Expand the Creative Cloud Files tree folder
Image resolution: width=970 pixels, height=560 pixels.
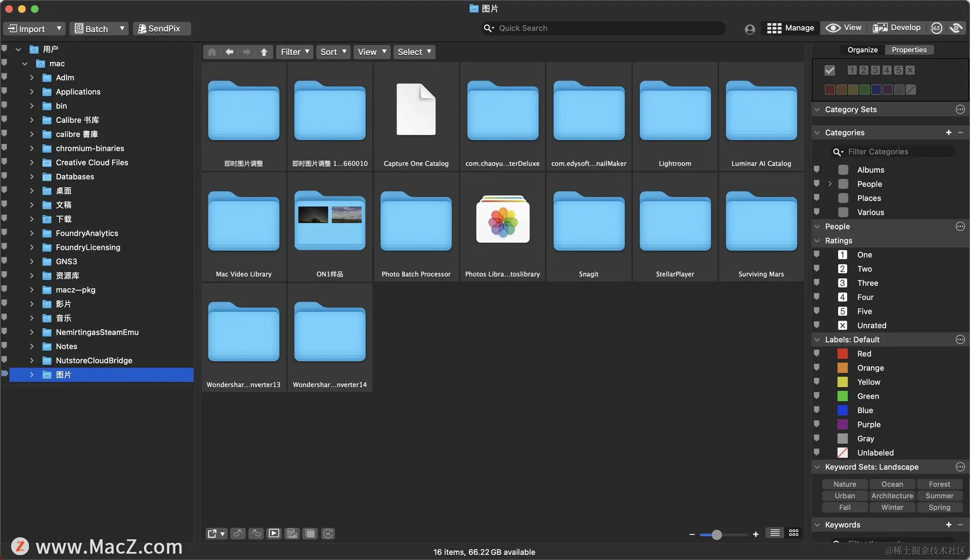click(x=32, y=163)
